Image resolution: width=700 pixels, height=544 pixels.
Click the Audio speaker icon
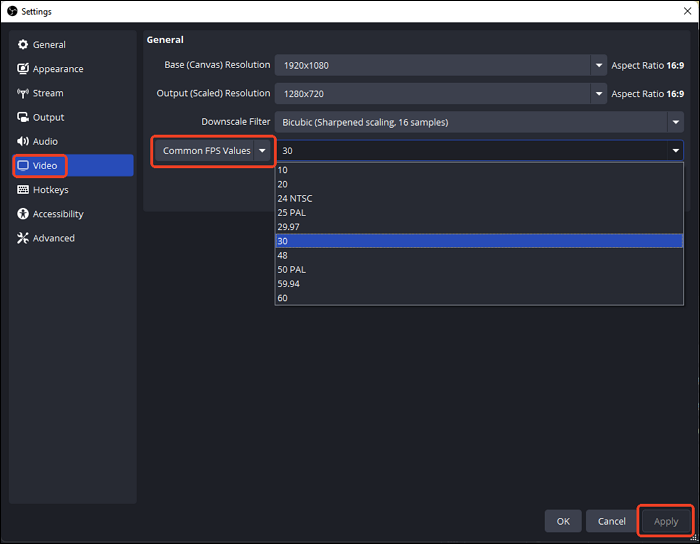tap(23, 142)
